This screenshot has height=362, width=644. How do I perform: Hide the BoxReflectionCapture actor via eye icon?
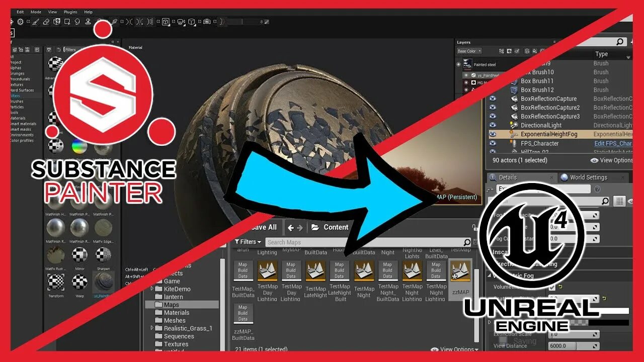pyautogui.click(x=493, y=99)
